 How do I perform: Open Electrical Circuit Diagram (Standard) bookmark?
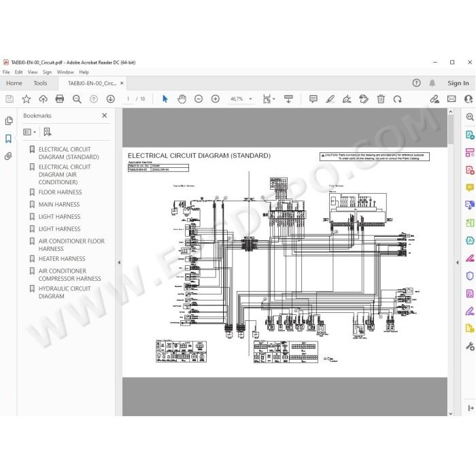[x=69, y=153]
